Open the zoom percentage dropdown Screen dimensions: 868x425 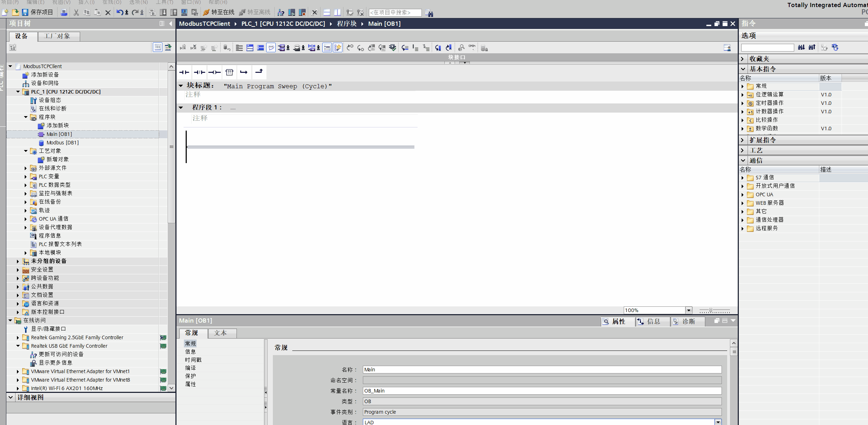coord(688,310)
